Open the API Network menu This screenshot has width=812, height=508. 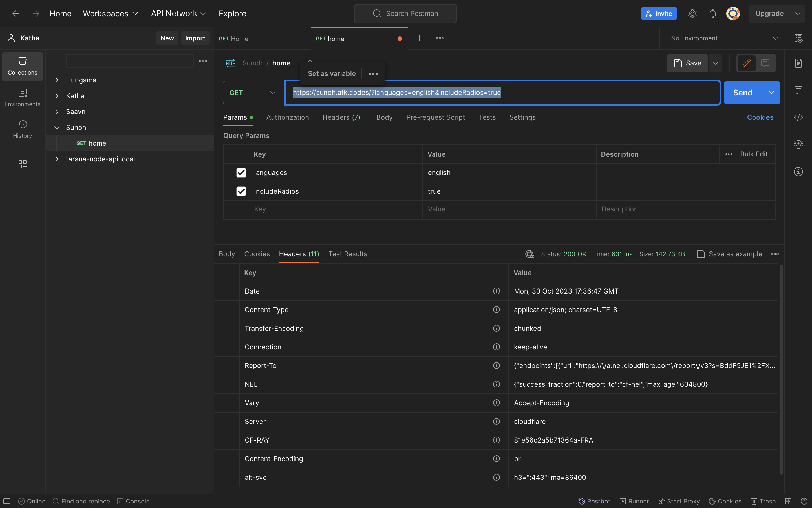click(x=178, y=14)
